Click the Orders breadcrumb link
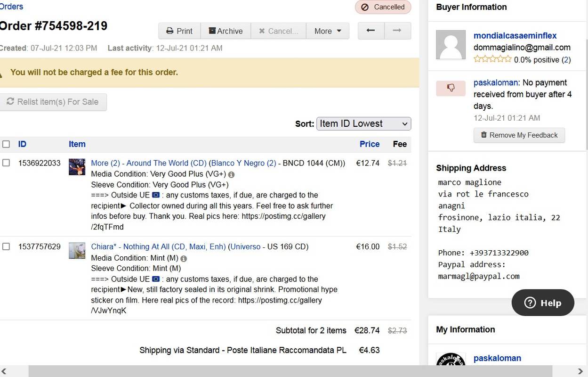The width and height of the screenshot is (588, 377). tap(11, 7)
